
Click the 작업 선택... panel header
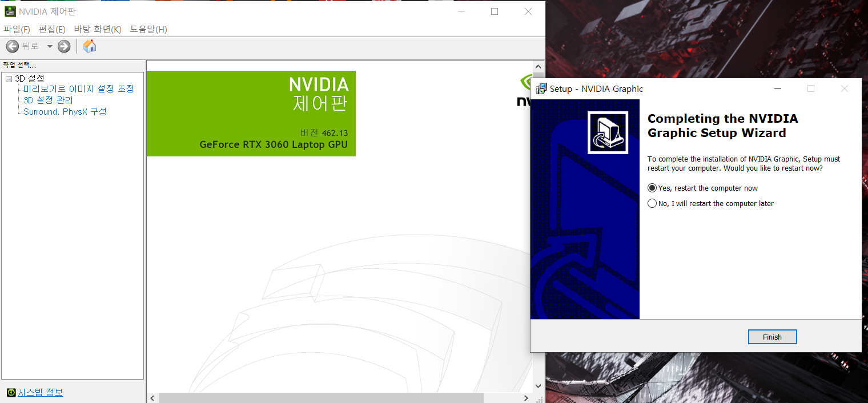pos(19,65)
